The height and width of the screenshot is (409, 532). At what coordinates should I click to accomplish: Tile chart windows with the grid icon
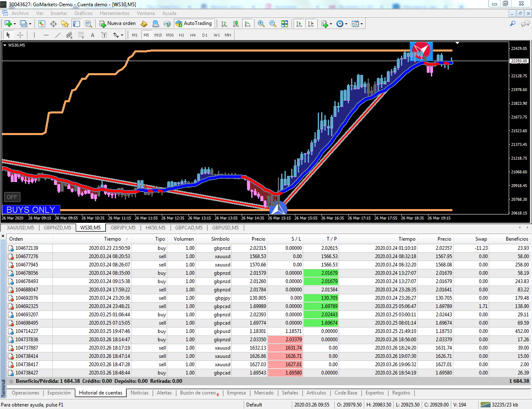(285, 24)
